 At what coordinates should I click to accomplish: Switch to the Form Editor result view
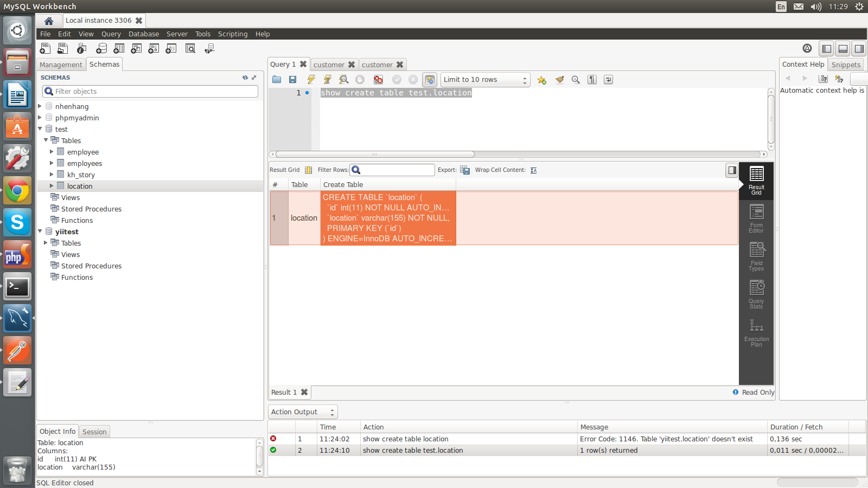[756, 219]
